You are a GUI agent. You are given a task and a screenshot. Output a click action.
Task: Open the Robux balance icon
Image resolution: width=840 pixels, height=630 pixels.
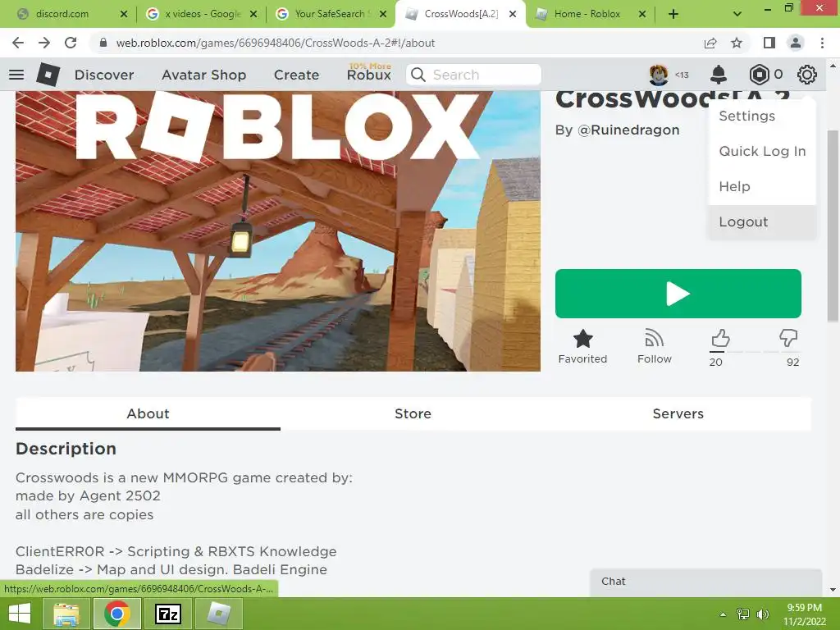click(759, 75)
